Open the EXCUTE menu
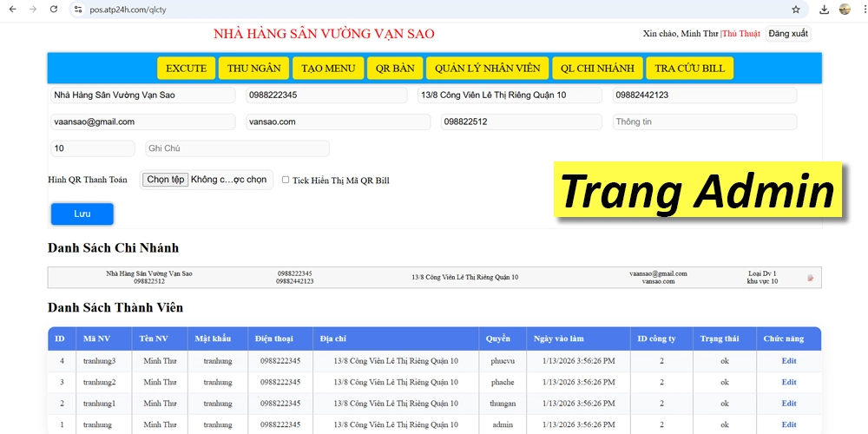Image resolution: width=868 pixels, height=434 pixels. (186, 68)
